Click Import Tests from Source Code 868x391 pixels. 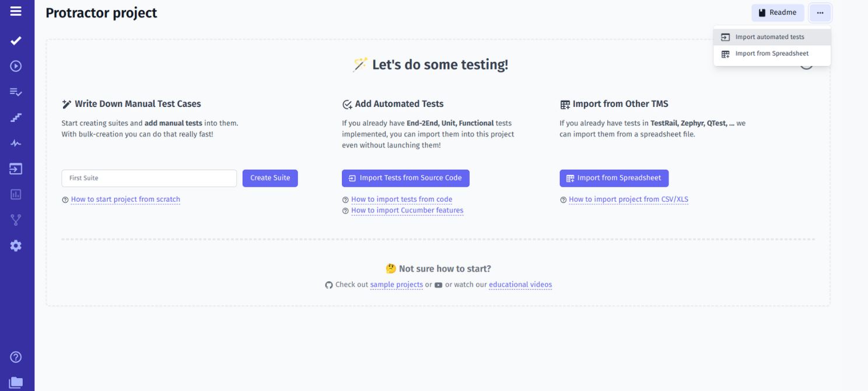click(x=405, y=178)
